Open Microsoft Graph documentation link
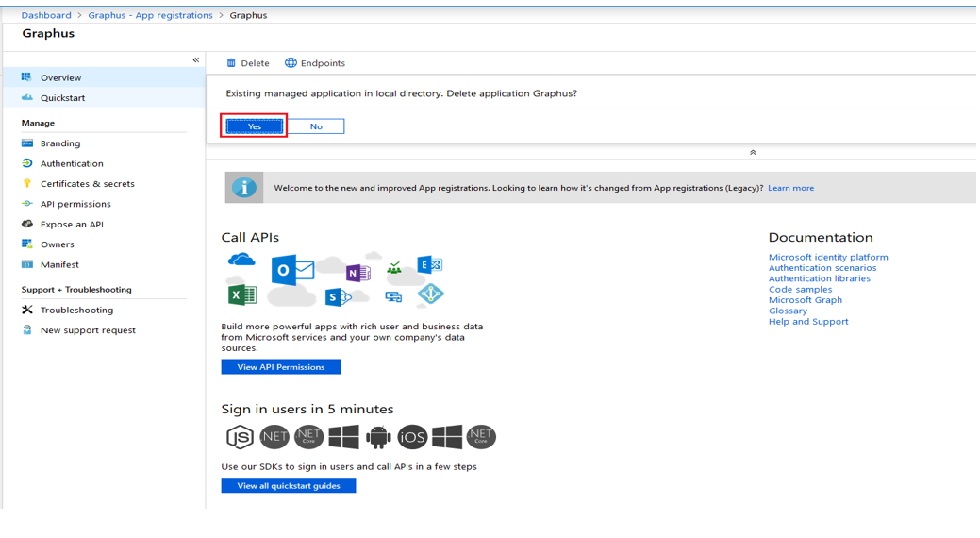 (805, 299)
